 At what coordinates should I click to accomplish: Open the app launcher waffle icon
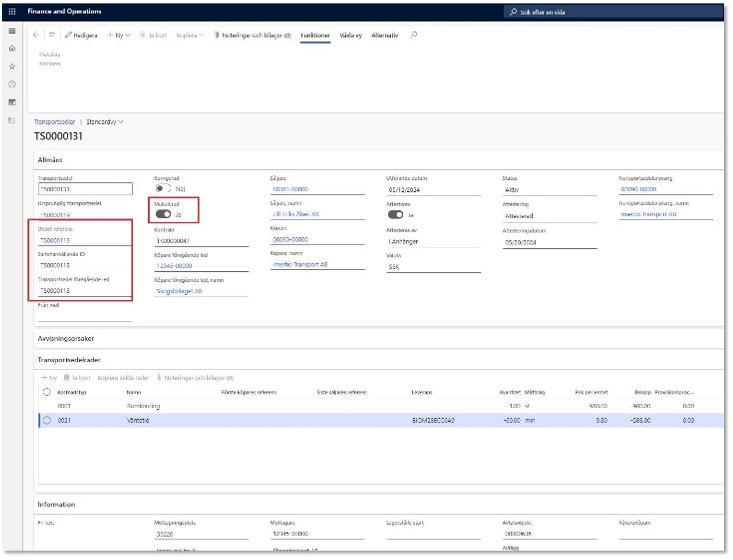[12, 11]
